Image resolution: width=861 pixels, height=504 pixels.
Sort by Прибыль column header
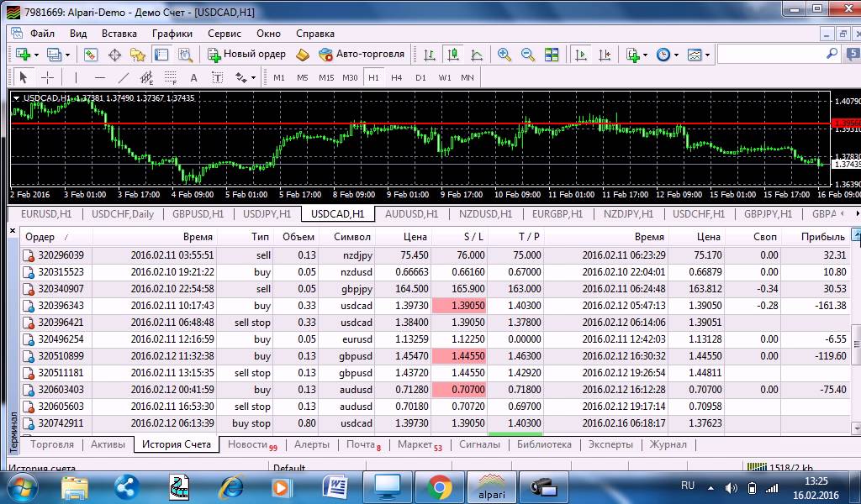point(816,237)
